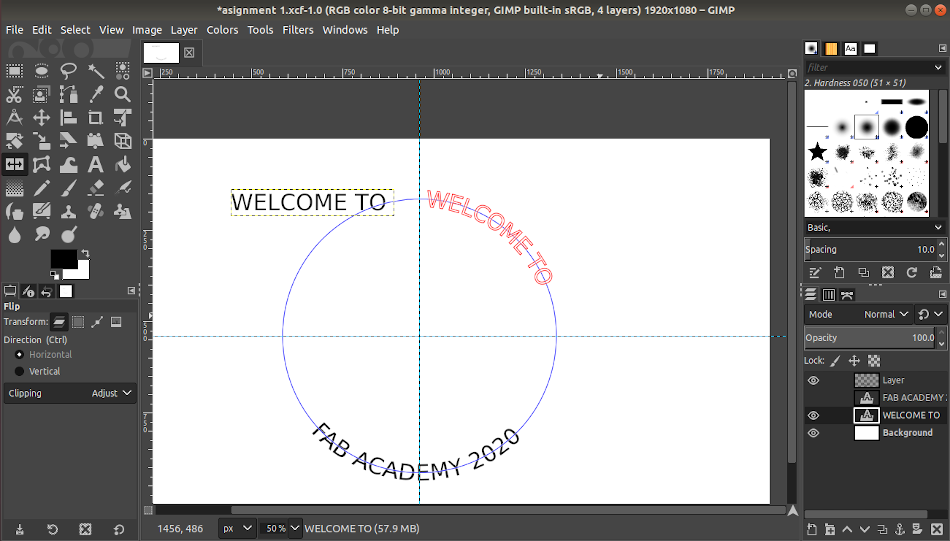Select the Color Picker eyedropper tool

96,95
